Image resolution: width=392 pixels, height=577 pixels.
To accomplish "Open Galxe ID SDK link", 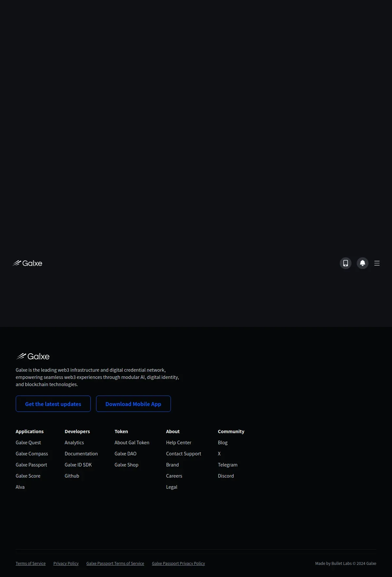I will (78, 465).
